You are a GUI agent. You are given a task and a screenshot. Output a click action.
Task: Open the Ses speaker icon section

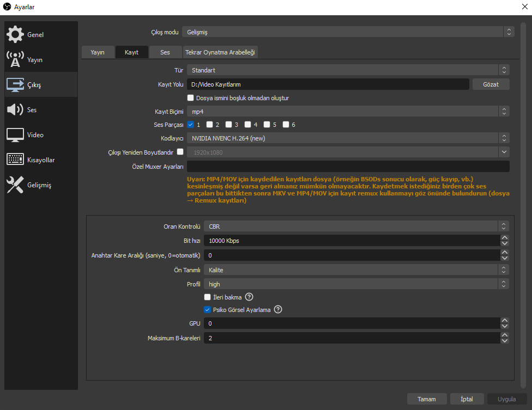15,110
